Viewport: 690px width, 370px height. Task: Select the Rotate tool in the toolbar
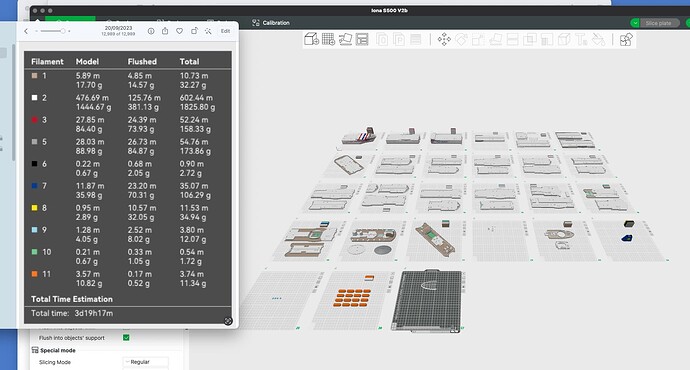[461, 40]
